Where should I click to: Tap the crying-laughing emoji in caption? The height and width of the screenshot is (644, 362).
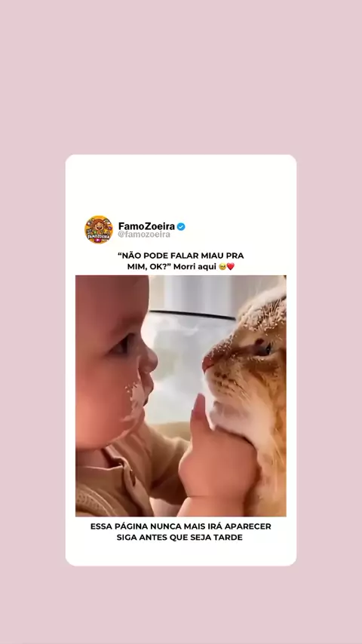(x=222, y=266)
